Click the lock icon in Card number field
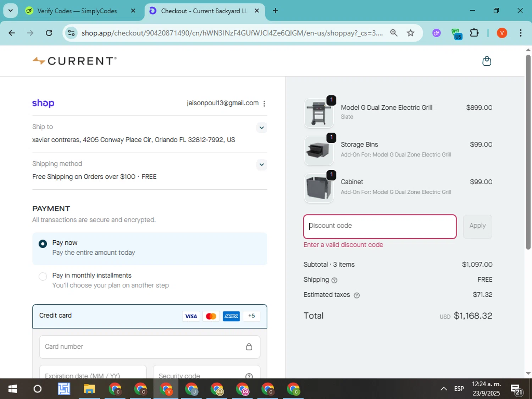532x399 pixels. [249, 347]
